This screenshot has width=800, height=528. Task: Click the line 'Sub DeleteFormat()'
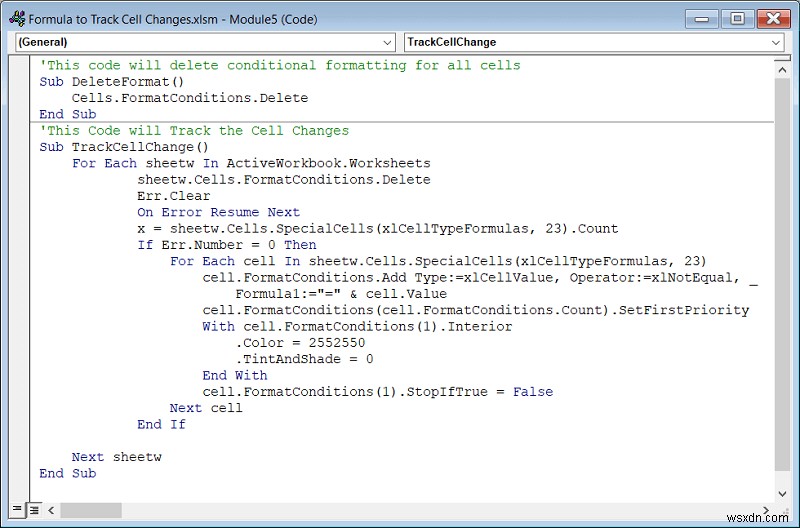coord(112,82)
